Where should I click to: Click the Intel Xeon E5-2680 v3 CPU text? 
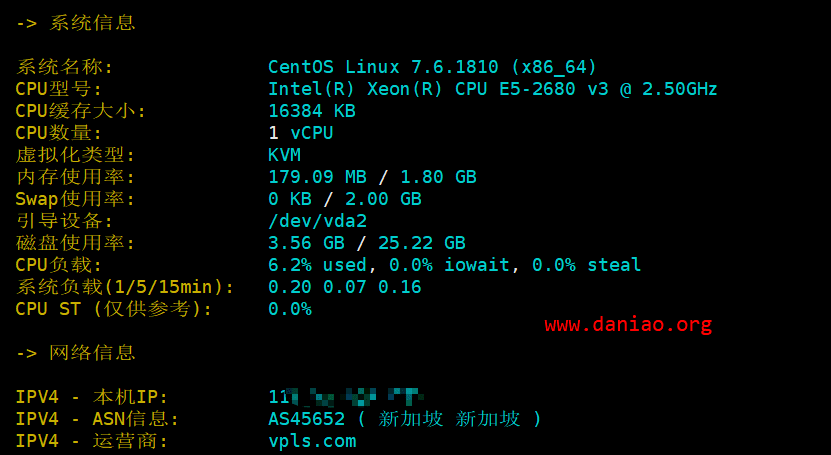click(x=492, y=89)
